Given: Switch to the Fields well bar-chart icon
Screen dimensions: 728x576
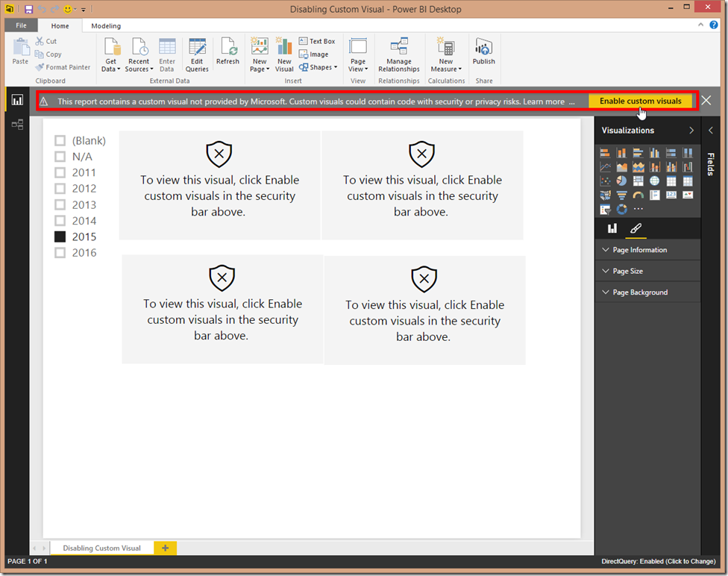Looking at the screenshot, I should click(x=612, y=228).
